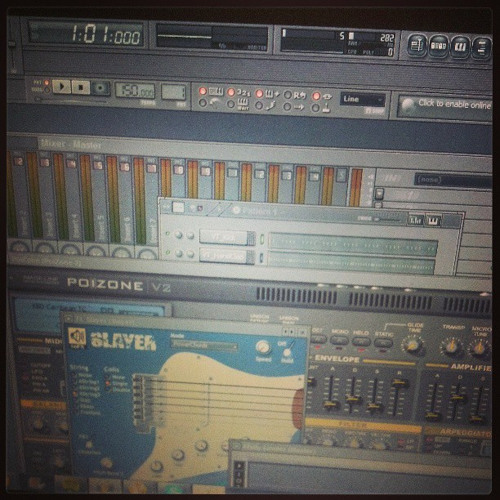Toggle step editing note LED
This screenshot has height=500, width=500.
[x=259, y=106]
